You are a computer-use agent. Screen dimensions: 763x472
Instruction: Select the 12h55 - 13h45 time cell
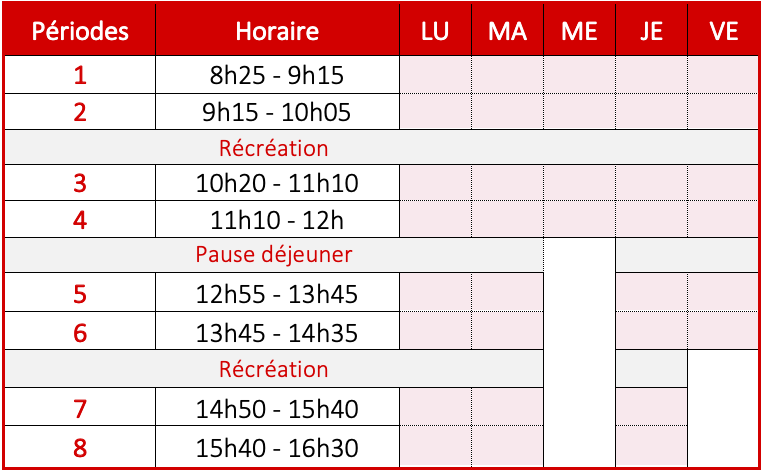pyautogui.click(x=277, y=292)
